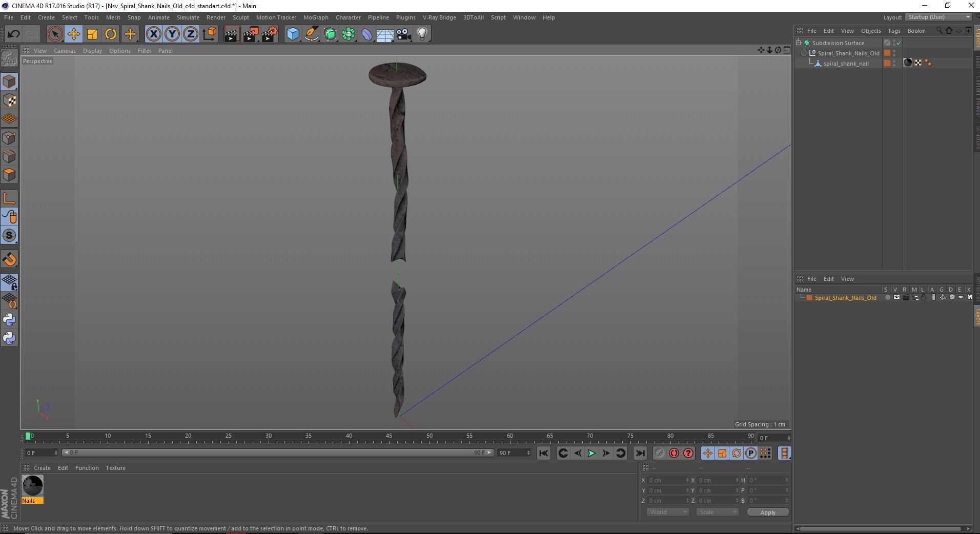Add a Cube primitive object
This screenshot has height=534, width=980.
293,34
